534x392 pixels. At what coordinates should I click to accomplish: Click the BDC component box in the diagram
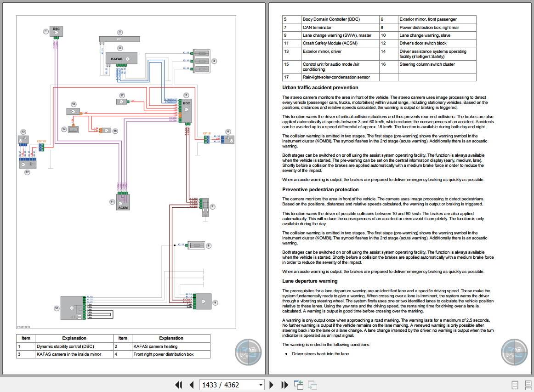click(x=187, y=111)
